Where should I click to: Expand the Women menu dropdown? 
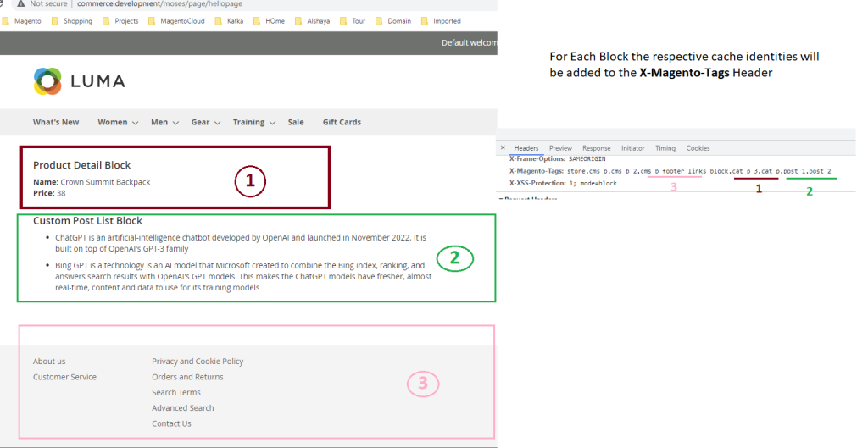118,122
